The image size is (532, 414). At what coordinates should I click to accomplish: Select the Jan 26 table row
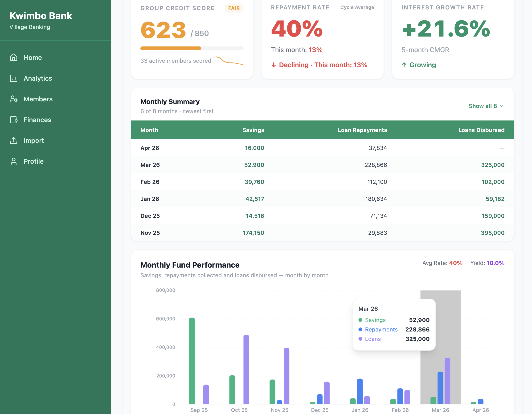coord(323,199)
